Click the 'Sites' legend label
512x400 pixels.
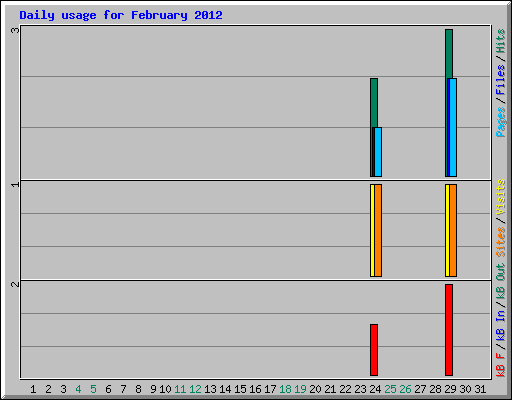tap(500, 242)
